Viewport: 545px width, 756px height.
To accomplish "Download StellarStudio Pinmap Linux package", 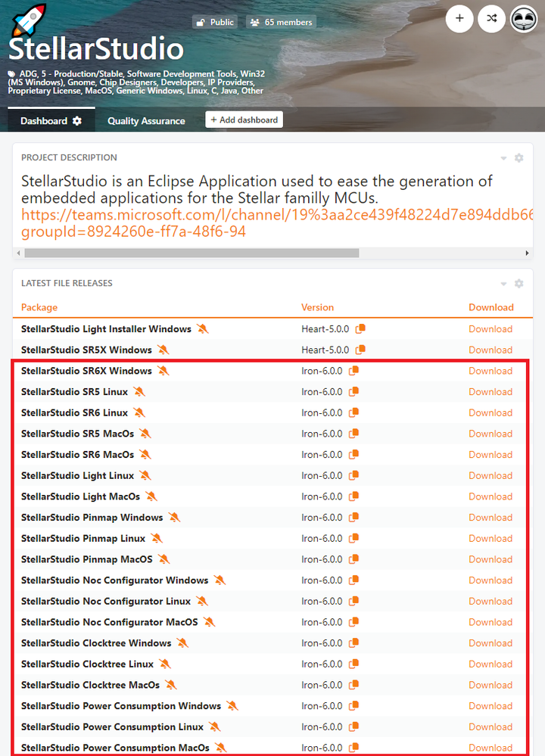I will (490, 538).
